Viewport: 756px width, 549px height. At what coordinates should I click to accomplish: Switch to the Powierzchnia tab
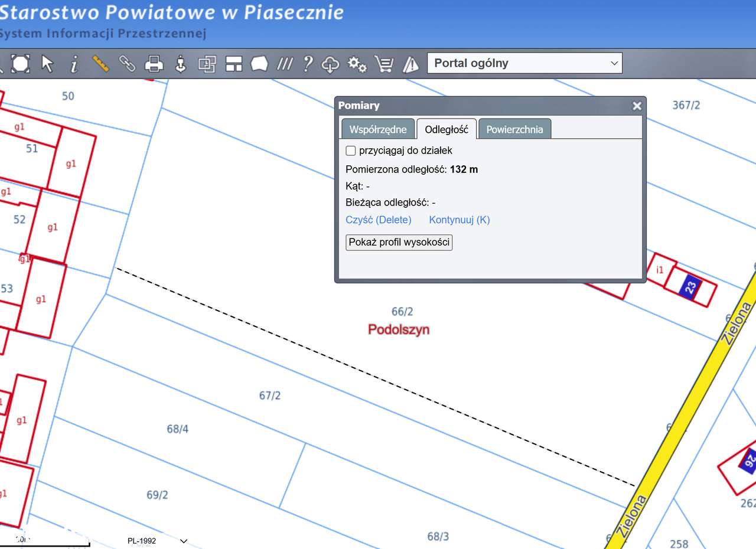(x=514, y=129)
